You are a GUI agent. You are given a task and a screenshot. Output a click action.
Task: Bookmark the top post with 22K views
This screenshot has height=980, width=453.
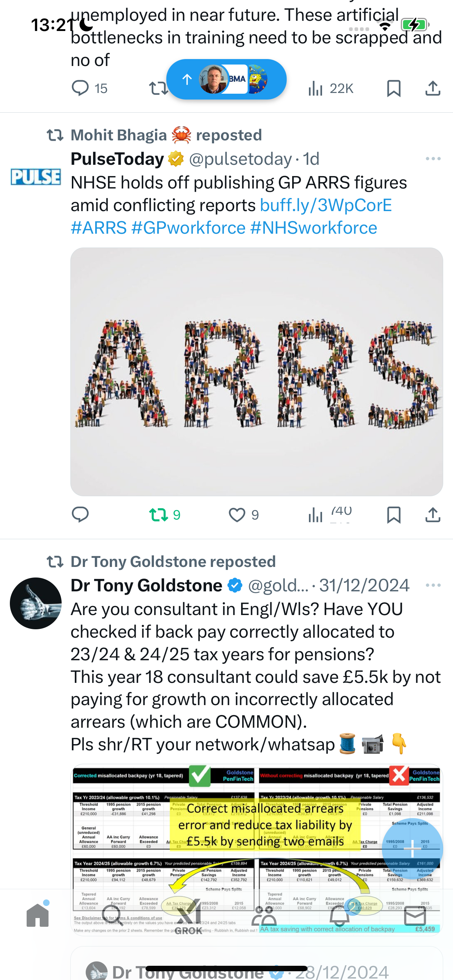pos(394,88)
